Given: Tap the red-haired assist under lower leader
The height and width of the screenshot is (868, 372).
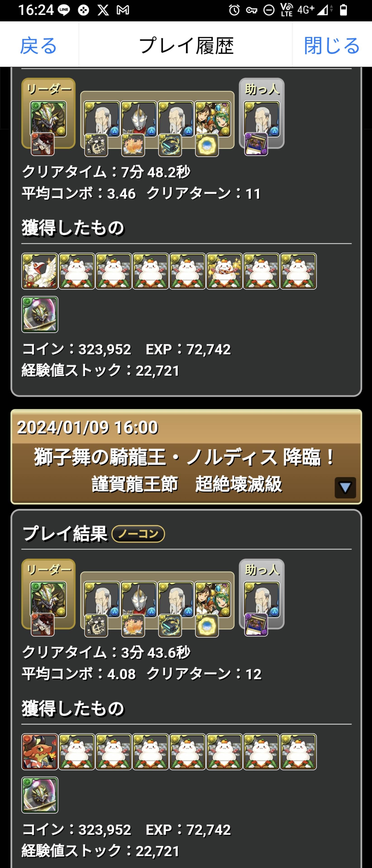Looking at the screenshot, I should coord(43,625).
